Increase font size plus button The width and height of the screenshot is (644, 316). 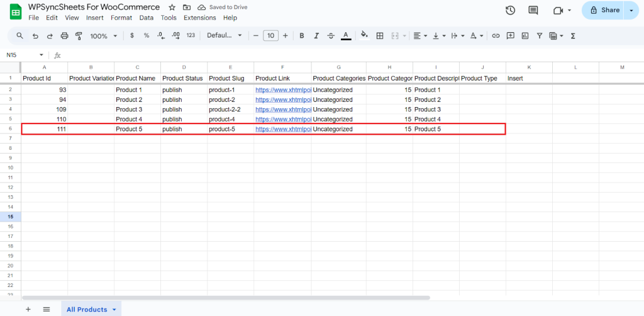click(x=286, y=36)
